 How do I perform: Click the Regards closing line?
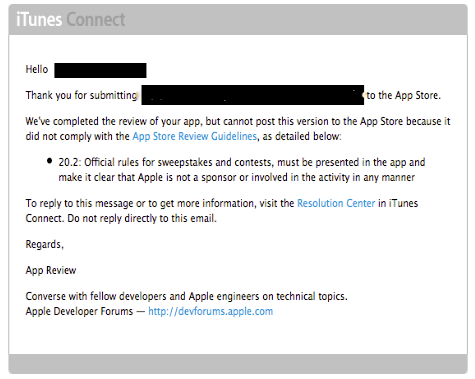(45, 244)
